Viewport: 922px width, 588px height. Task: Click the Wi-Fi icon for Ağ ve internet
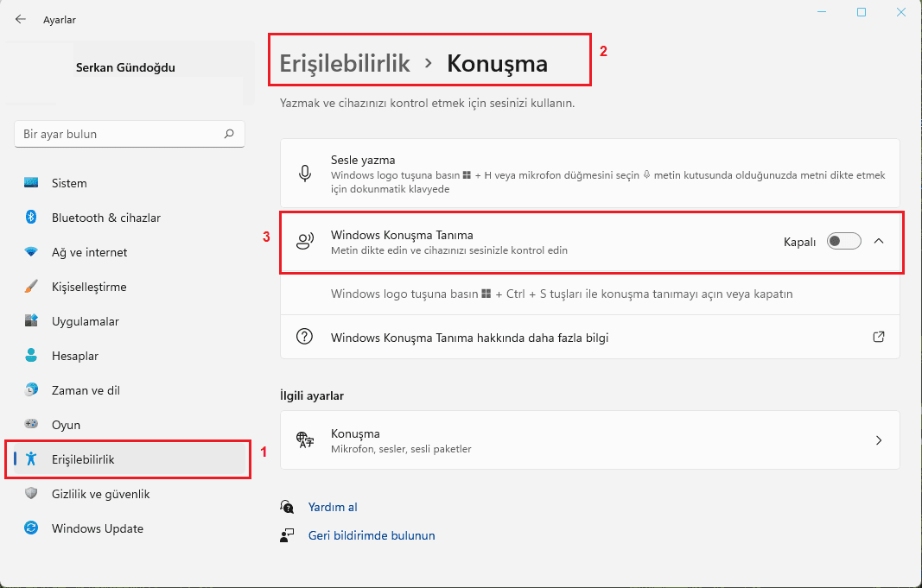(31, 252)
